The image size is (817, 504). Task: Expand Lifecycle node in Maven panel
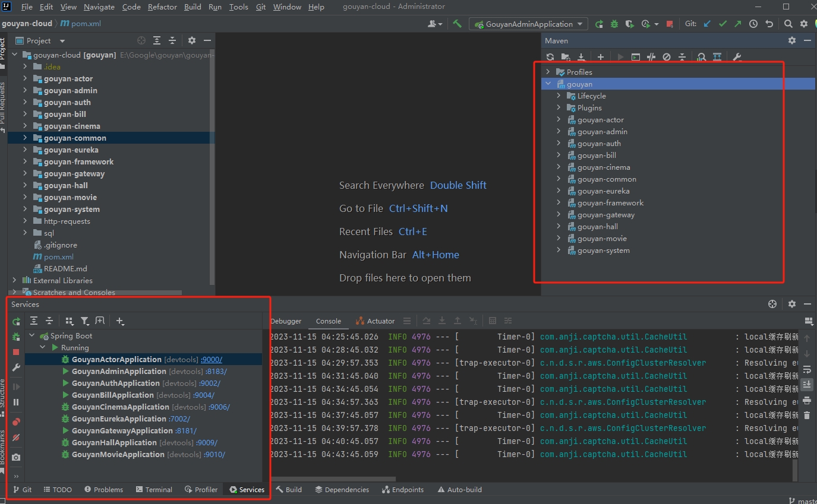(559, 96)
